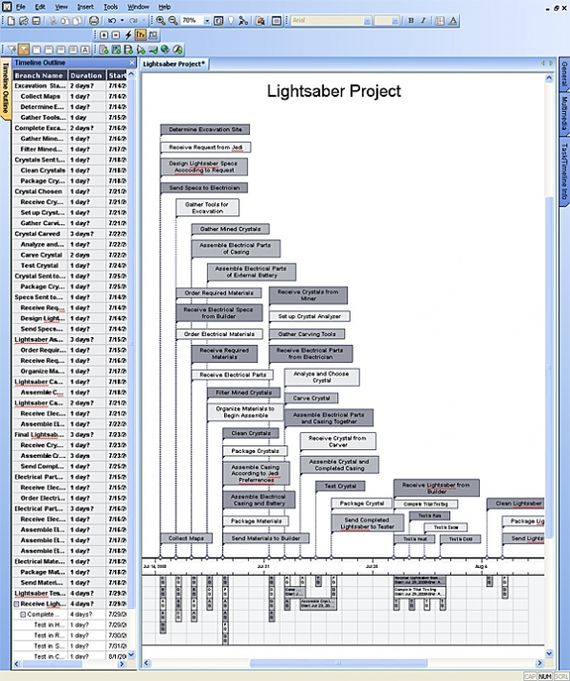The width and height of the screenshot is (570, 681).
Task: Click the funnel filter icon
Action: point(11,50)
